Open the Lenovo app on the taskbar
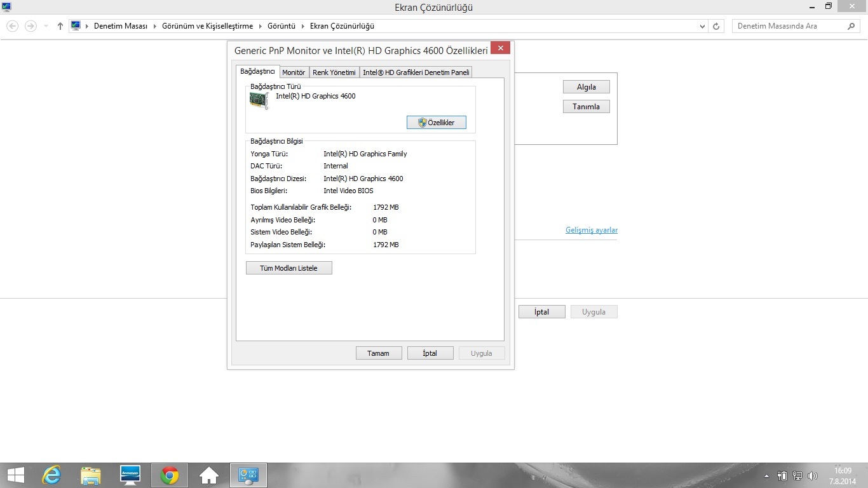The image size is (868, 488). point(130,475)
